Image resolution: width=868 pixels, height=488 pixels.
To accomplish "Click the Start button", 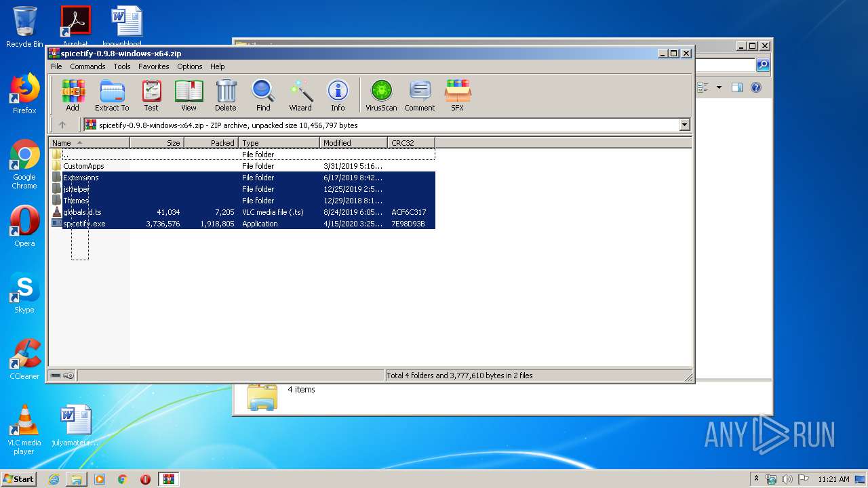I will coord(19,479).
